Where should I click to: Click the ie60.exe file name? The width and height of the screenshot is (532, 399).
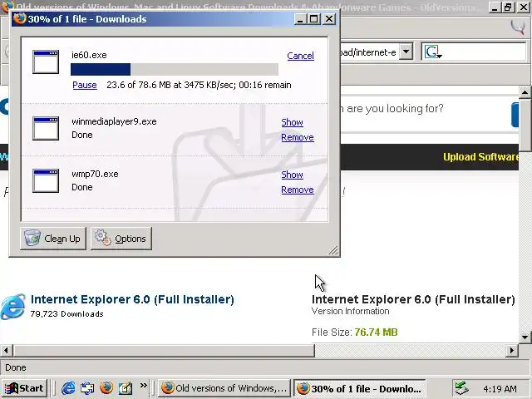point(89,55)
